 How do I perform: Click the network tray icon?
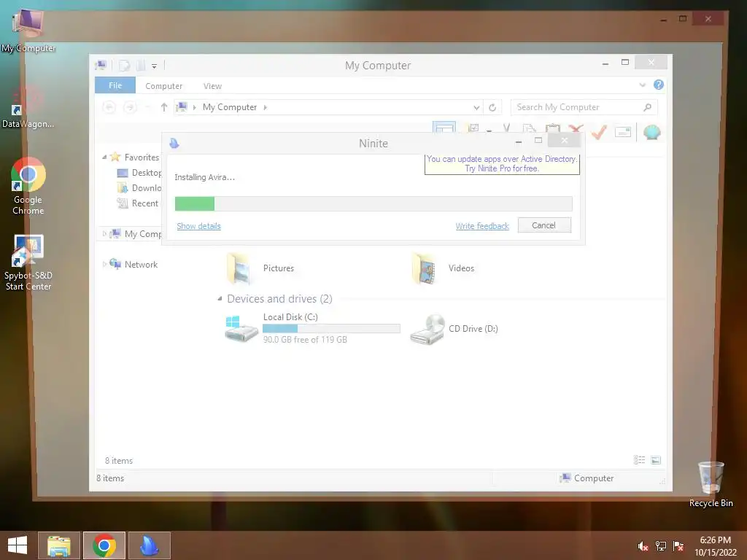pos(661,546)
